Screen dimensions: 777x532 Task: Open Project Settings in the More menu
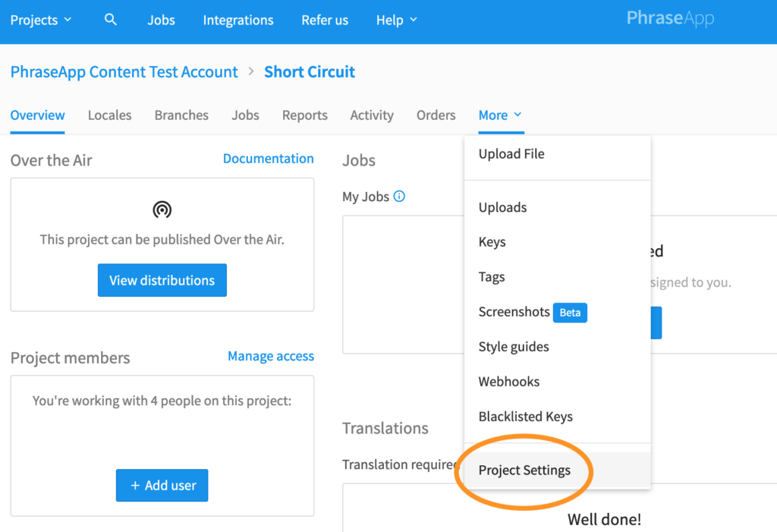tap(558, 470)
